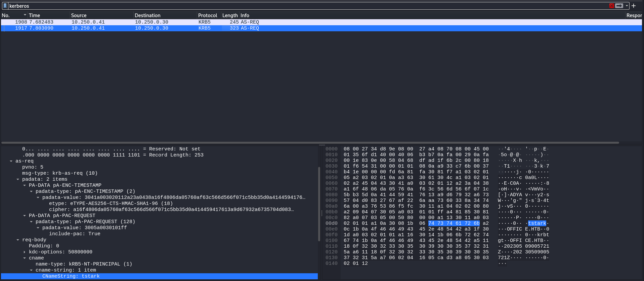644x281 pixels.
Task: Select the msg-type: krb-as-req (10) field
Action: click(60, 173)
